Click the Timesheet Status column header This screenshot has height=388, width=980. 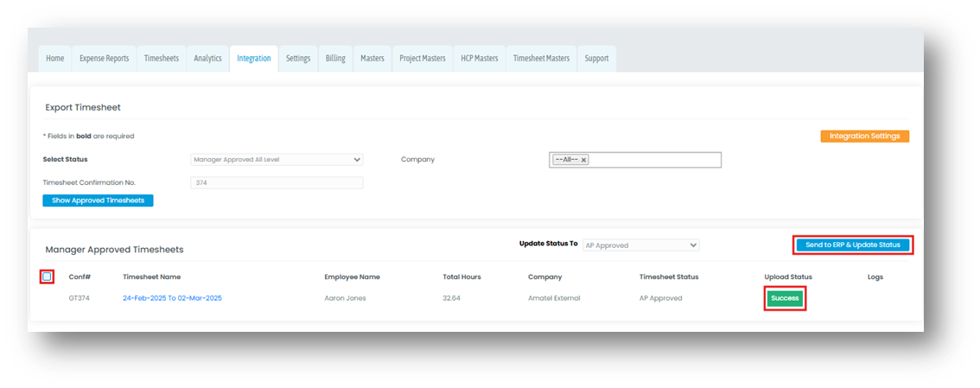pyautogui.click(x=669, y=277)
